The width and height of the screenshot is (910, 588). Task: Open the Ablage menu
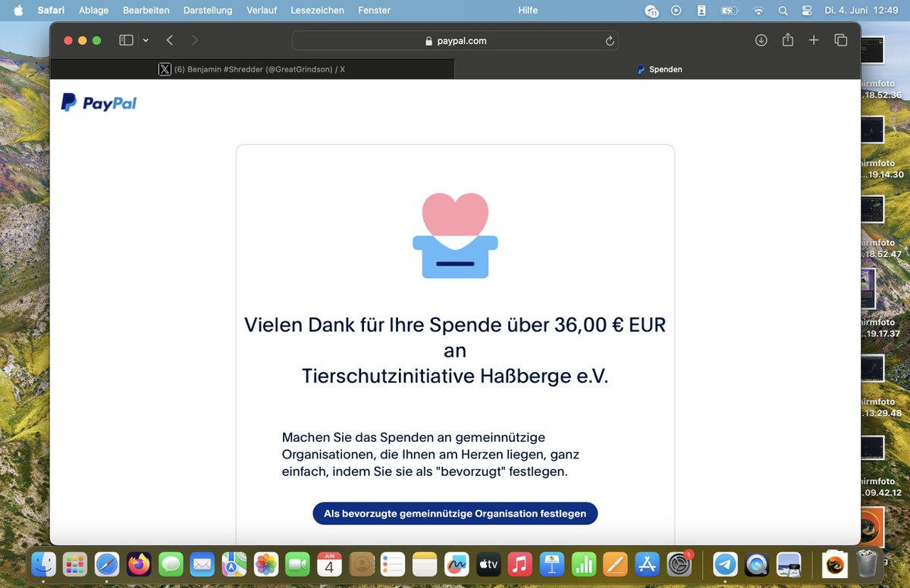[93, 10]
